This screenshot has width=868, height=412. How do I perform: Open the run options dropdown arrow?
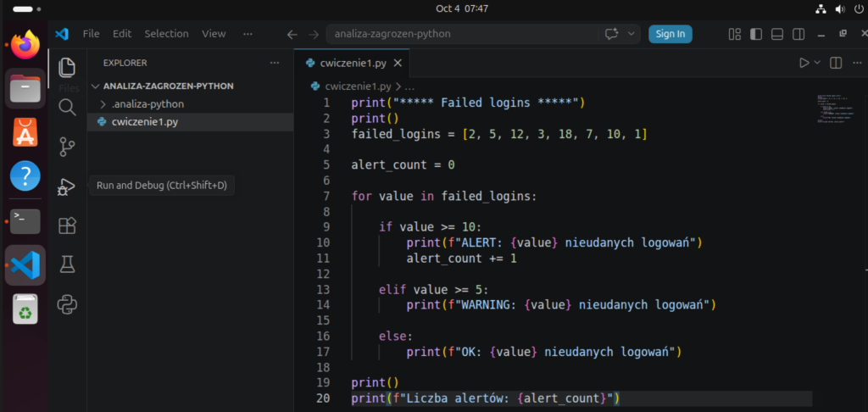point(817,63)
